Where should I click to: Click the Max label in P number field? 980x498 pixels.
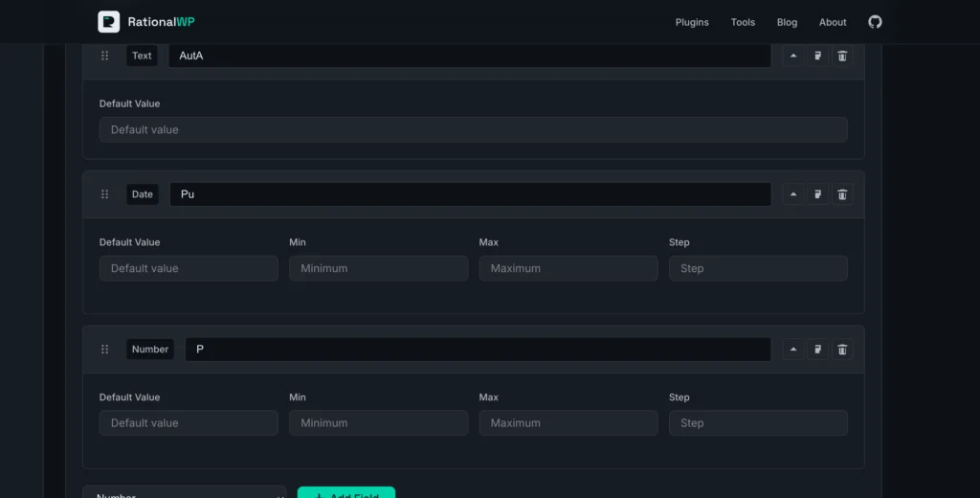(x=489, y=397)
